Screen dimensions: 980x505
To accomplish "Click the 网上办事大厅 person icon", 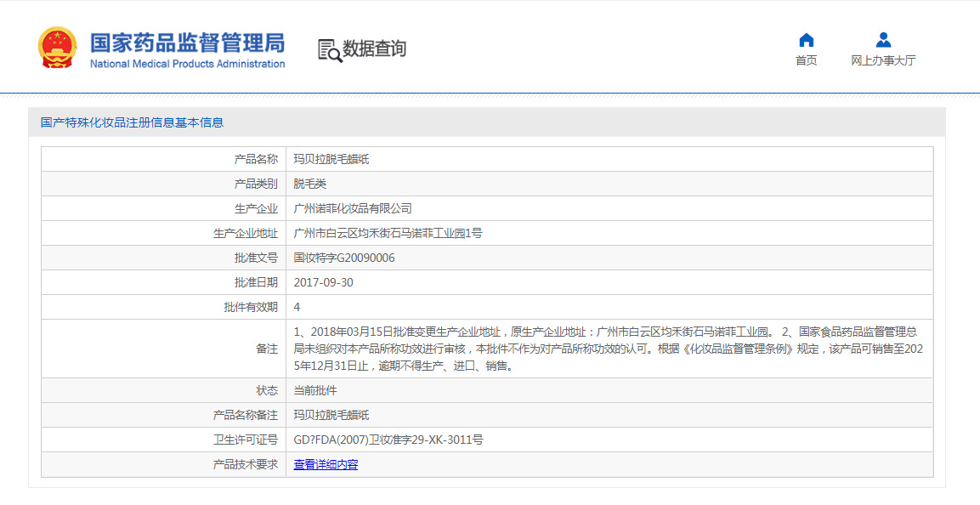I will pos(883,40).
